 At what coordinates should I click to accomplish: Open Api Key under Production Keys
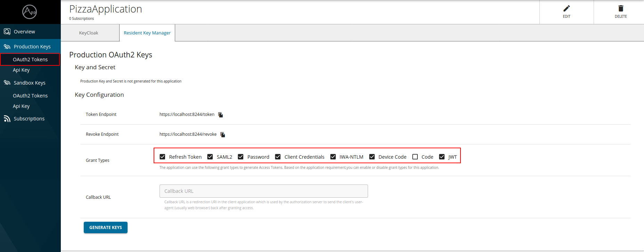[21, 70]
